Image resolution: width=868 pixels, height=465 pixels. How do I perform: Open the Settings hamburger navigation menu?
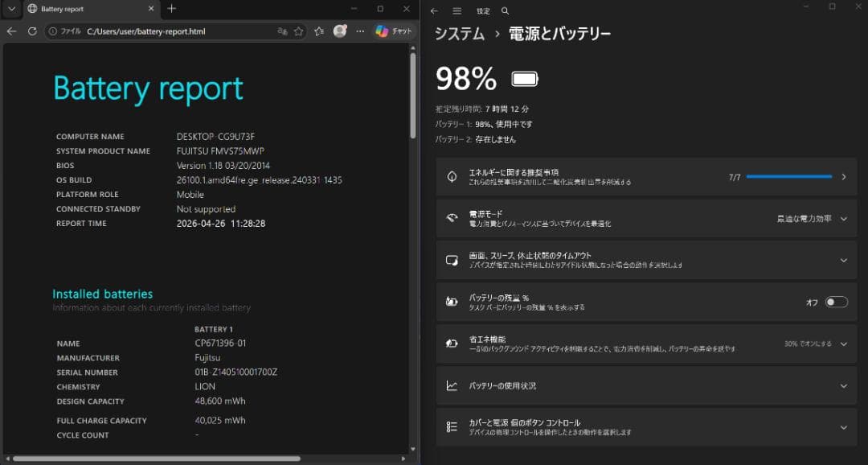(x=457, y=11)
